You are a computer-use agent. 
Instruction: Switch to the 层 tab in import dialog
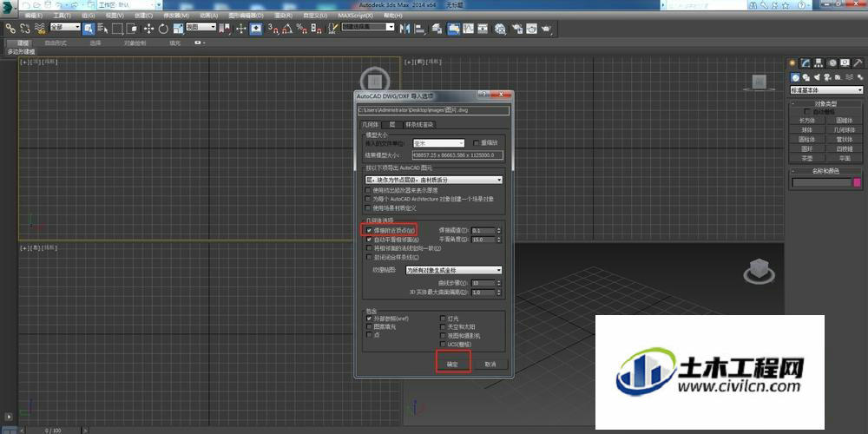pyautogui.click(x=392, y=124)
